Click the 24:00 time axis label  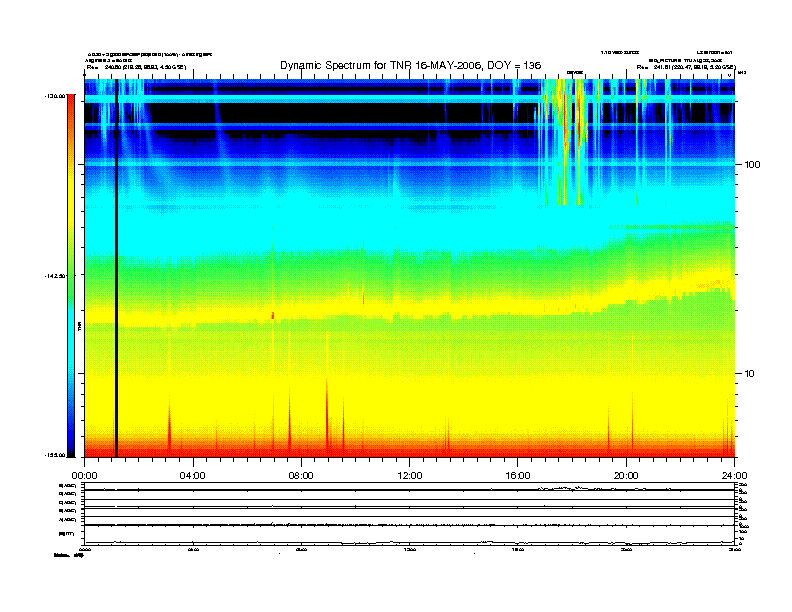click(x=734, y=476)
